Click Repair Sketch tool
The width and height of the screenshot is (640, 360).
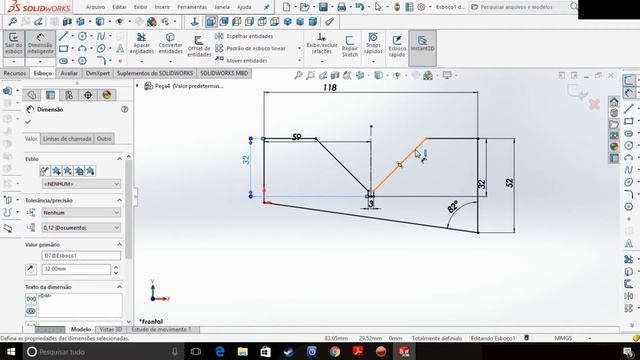pyautogui.click(x=350, y=46)
